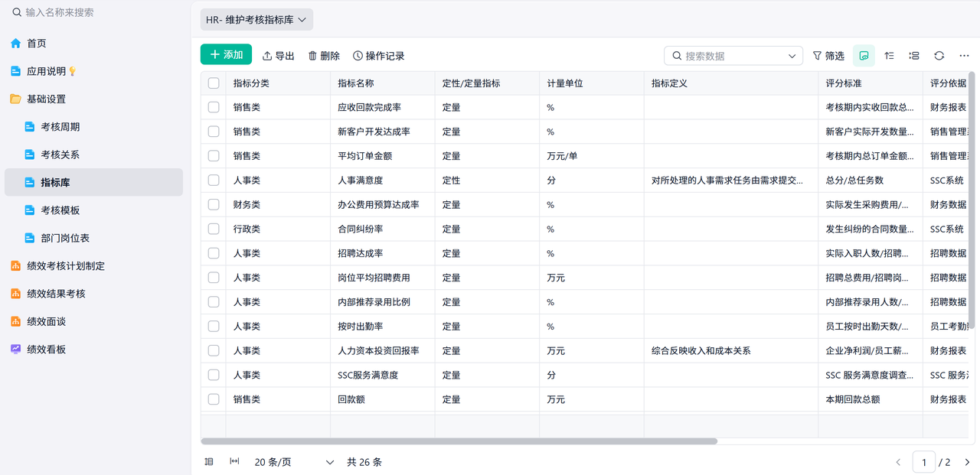980x475 pixels.
Task: Open the three-dot more options menu
Action: (x=964, y=56)
